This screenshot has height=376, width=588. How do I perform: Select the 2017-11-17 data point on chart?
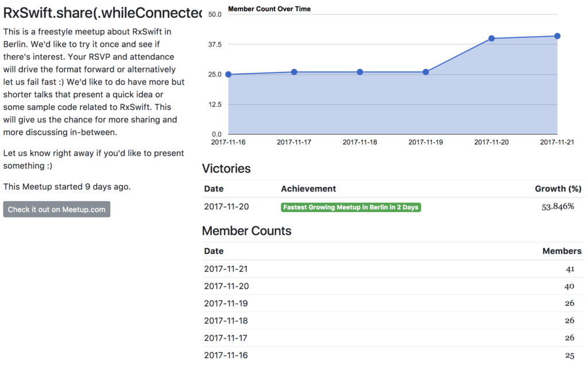point(294,72)
